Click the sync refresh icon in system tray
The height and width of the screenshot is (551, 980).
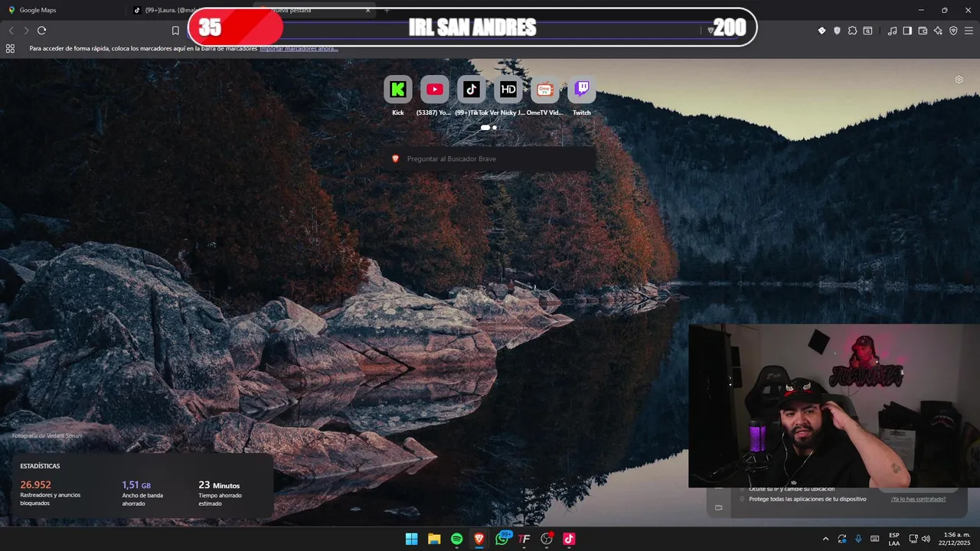pyautogui.click(x=842, y=539)
